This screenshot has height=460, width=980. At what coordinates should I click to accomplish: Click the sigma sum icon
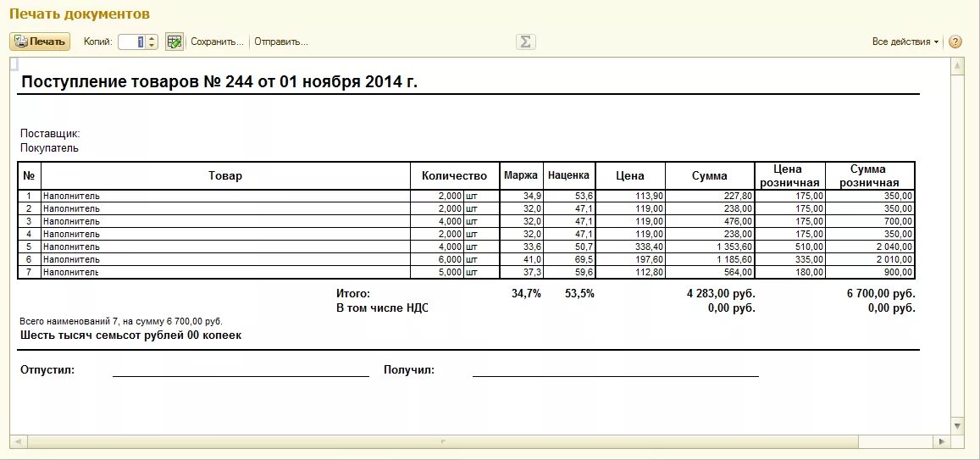[526, 42]
